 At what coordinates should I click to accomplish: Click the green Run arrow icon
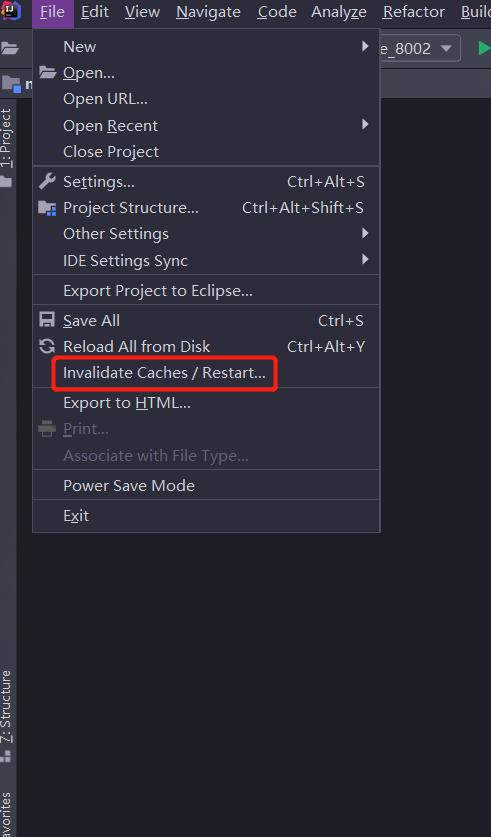484,49
